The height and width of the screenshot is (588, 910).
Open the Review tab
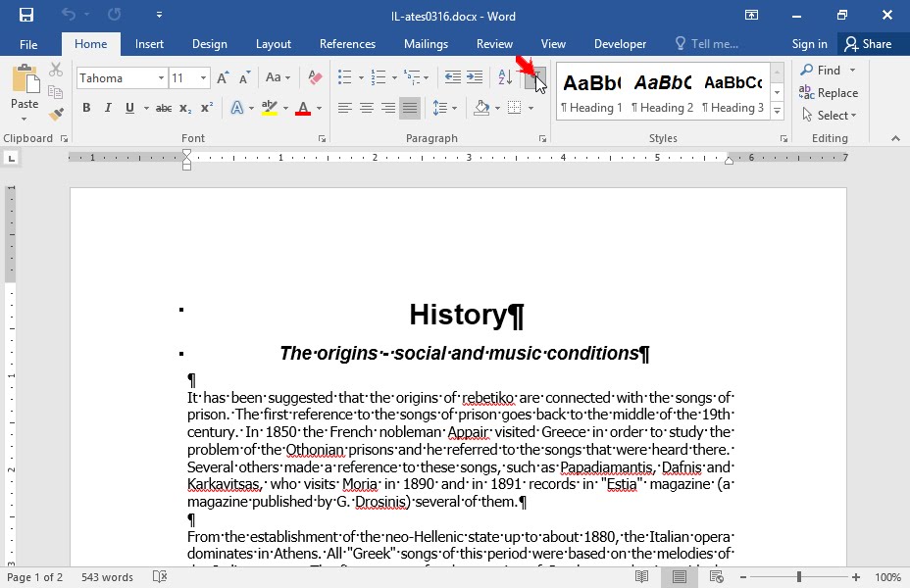(x=494, y=44)
